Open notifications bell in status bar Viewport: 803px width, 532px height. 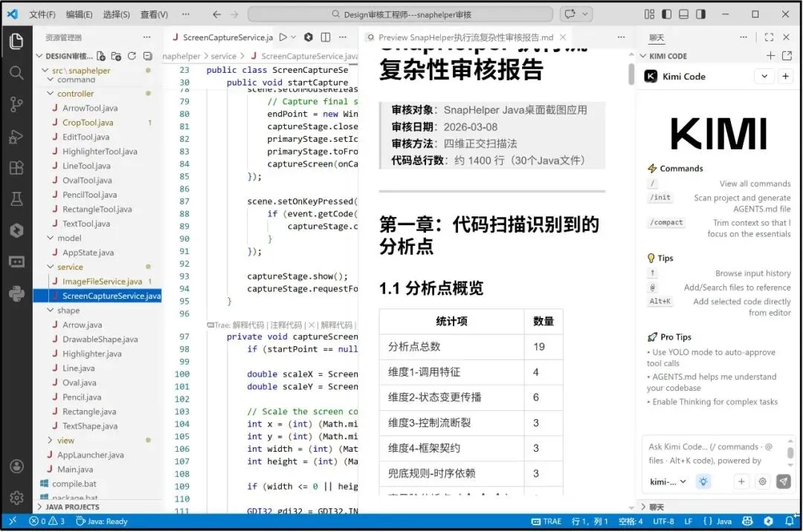[x=789, y=522]
